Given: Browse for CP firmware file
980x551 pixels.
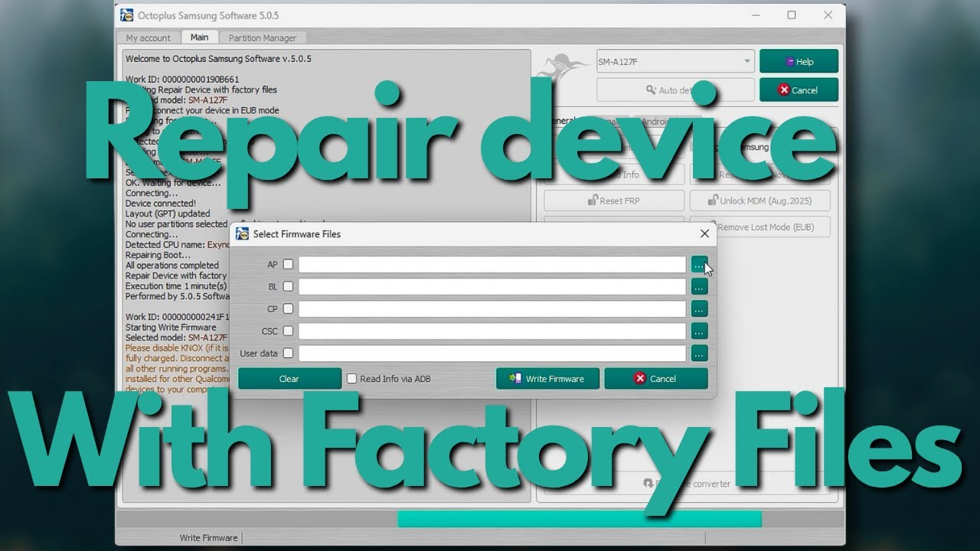Looking at the screenshot, I should coord(699,309).
